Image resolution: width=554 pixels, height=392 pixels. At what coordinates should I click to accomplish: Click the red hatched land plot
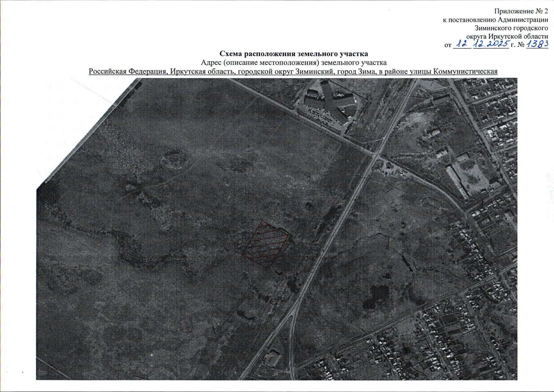[x=265, y=245]
